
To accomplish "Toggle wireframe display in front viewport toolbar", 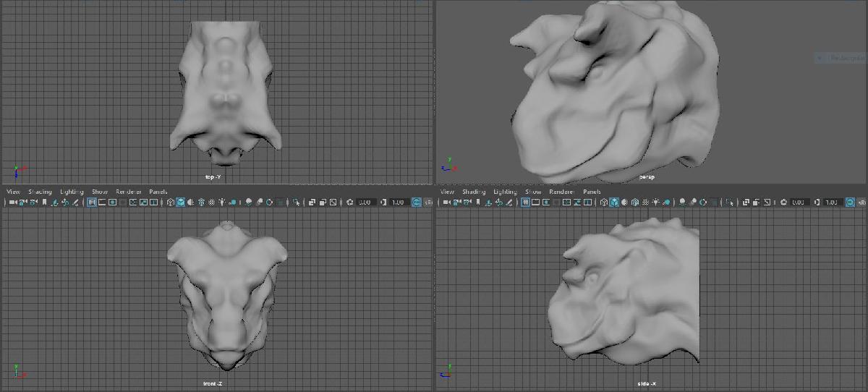I will (x=171, y=202).
